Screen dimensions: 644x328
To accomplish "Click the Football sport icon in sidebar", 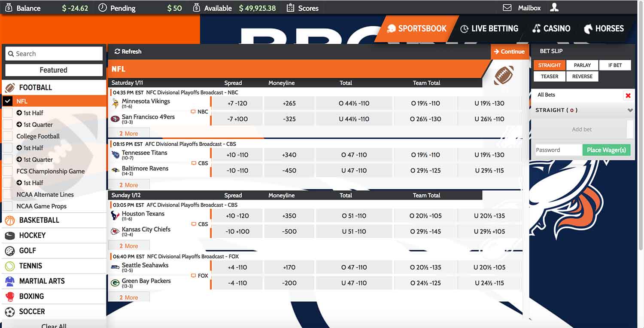I will pos(9,87).
